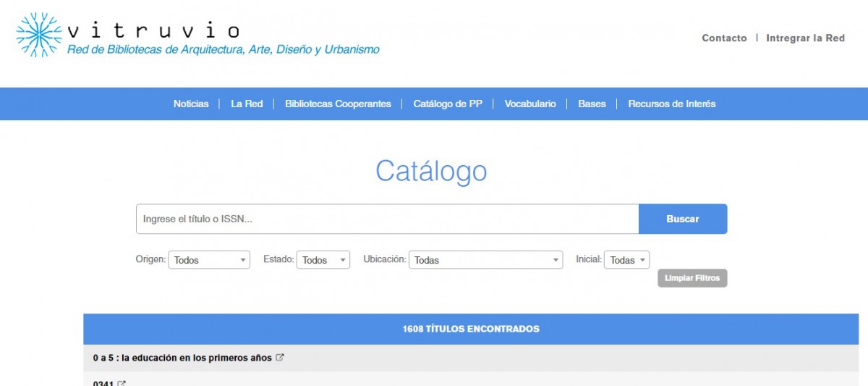Screen dimensions: 868x386
Task: Open the Estado dropdown
Action: coord(323,260)
